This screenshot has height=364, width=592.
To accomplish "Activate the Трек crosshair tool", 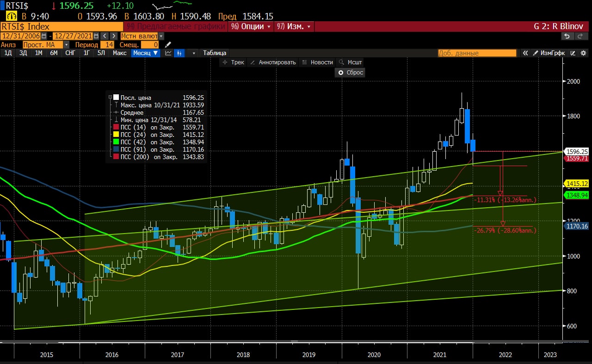I will tap(233, 62).
